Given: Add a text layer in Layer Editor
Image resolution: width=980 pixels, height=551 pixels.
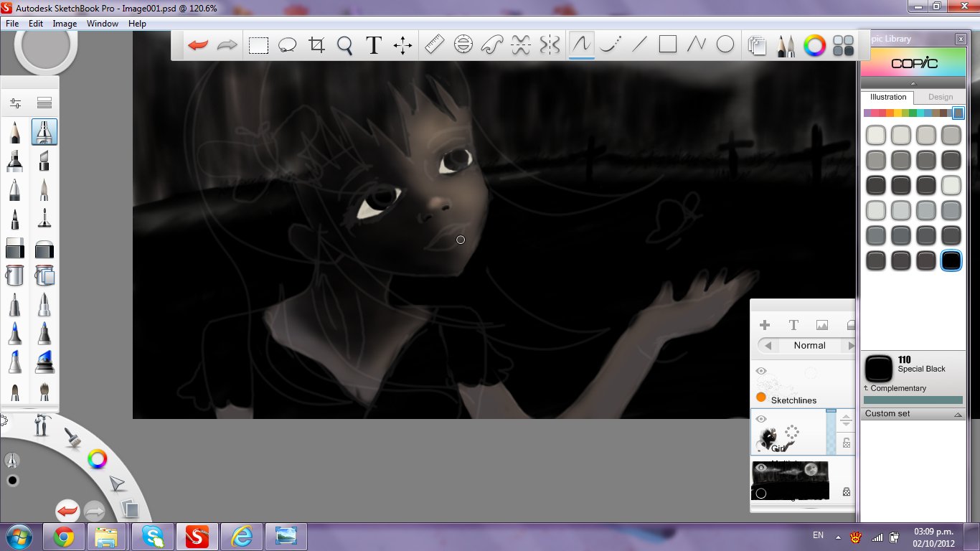Looking at the screenshot, I should pyautogui.click(x=793, y=325).
